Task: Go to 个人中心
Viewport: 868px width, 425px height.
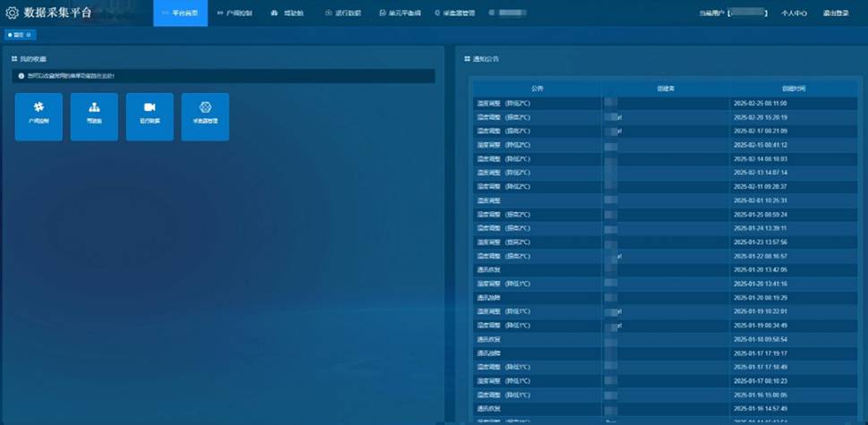Action: (x=794, y=13)
